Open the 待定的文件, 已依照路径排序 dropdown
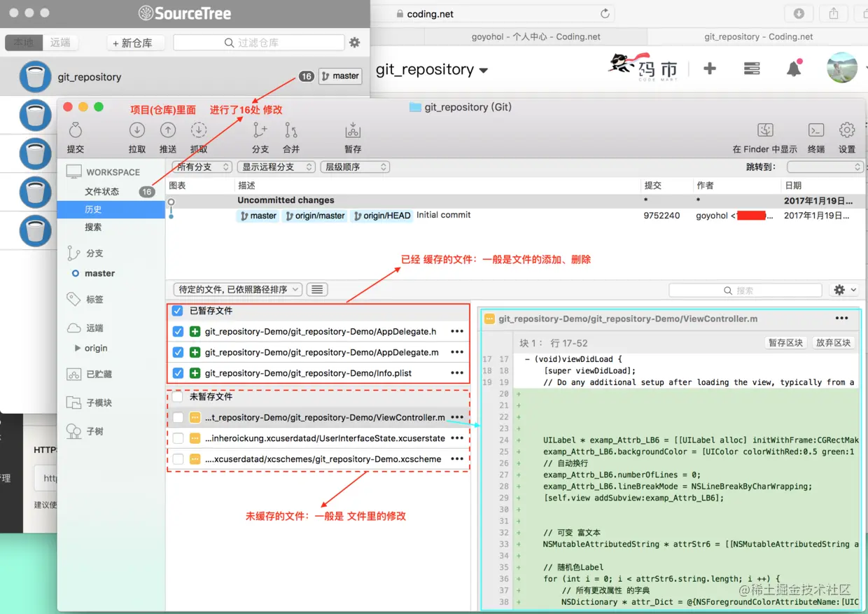This screenshot has width=868, height=614. click(238, 289)
